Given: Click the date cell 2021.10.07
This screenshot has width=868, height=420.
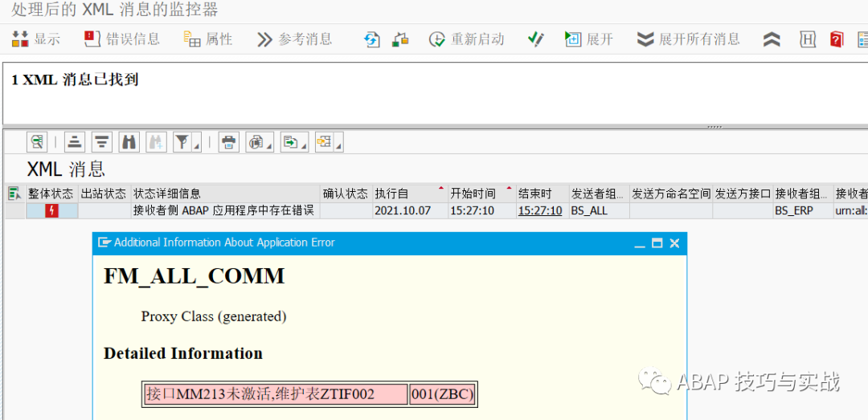Looking at the screenshot, I should (410, 211).
